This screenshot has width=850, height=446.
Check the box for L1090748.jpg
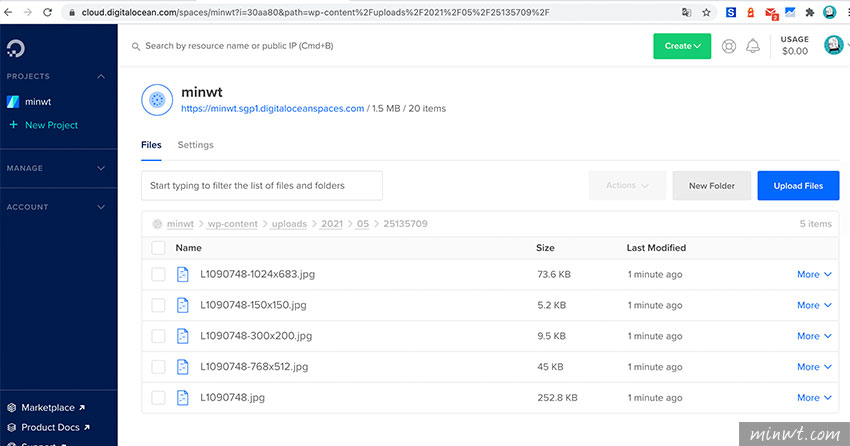pyautogui.click(x=158, y=398)
